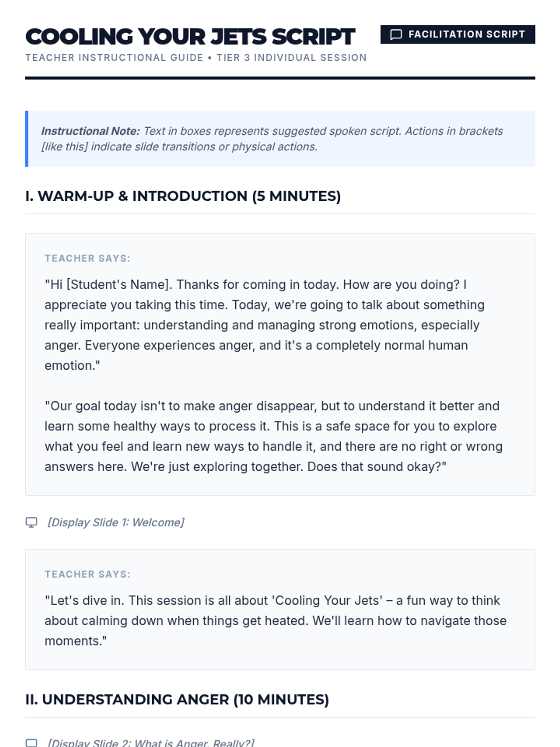Click the FACILITATION SCRIPT badge
The width and height of the screenshot is (560, 747).
457,35
